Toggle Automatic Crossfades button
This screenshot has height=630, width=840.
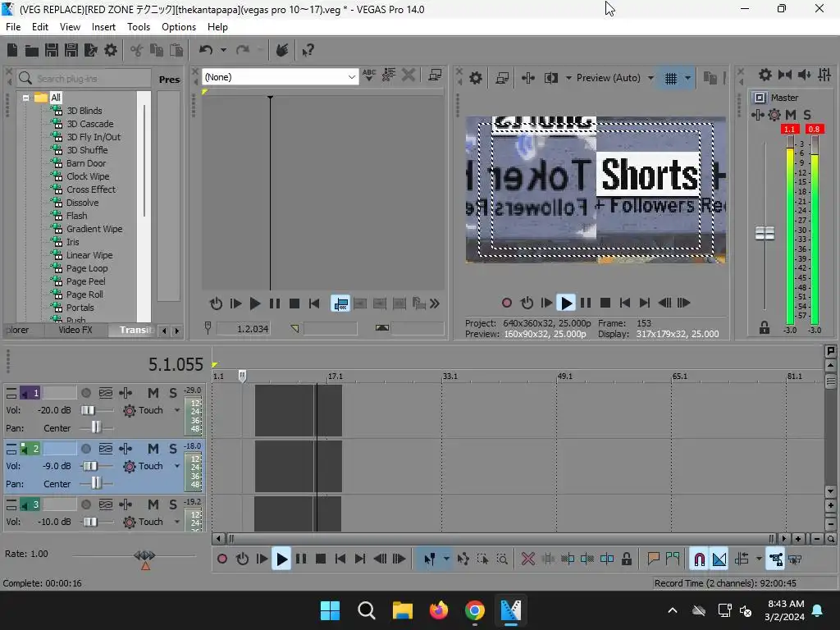coord(719,559)
